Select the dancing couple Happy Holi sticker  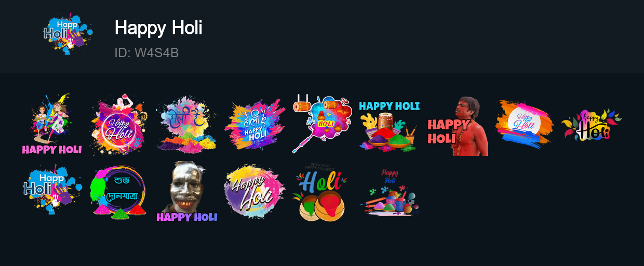click(x=52, y=125)
